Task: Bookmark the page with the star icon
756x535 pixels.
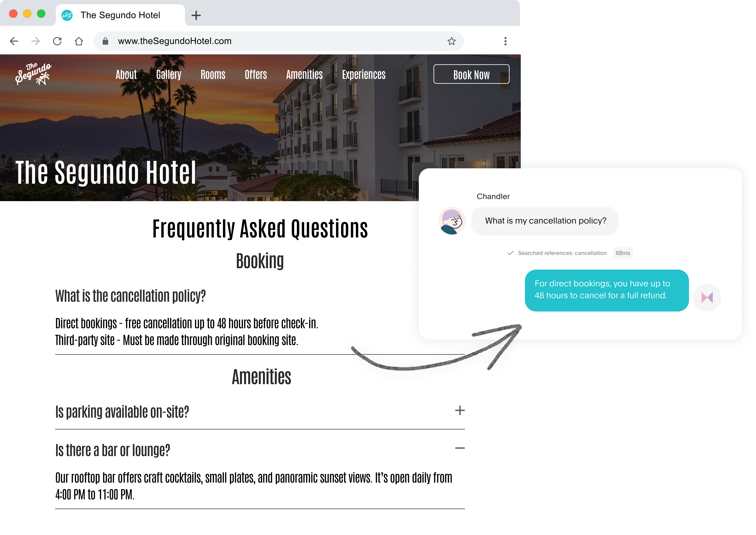Action: [x=451, y=41]
